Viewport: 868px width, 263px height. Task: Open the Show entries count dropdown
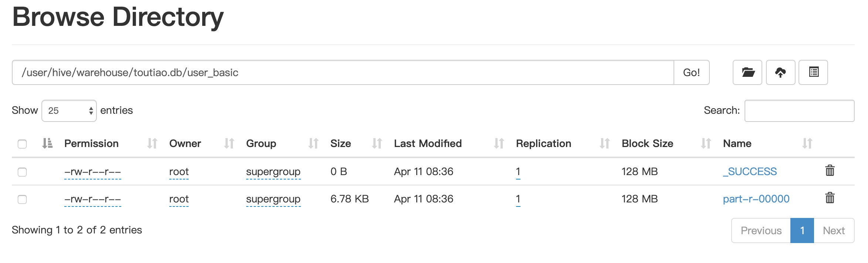click(69, 111)
